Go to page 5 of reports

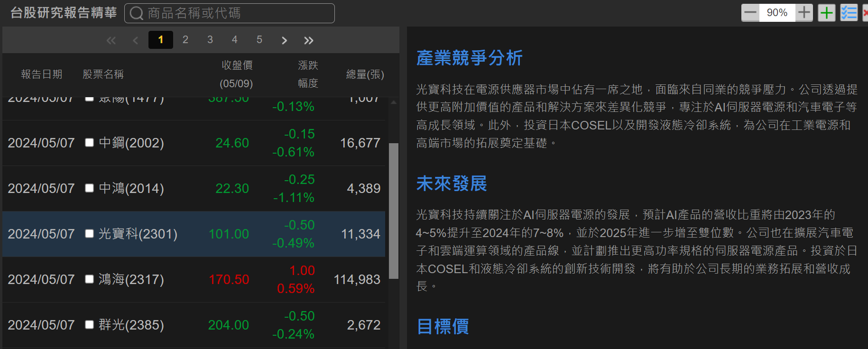point(259,40)
